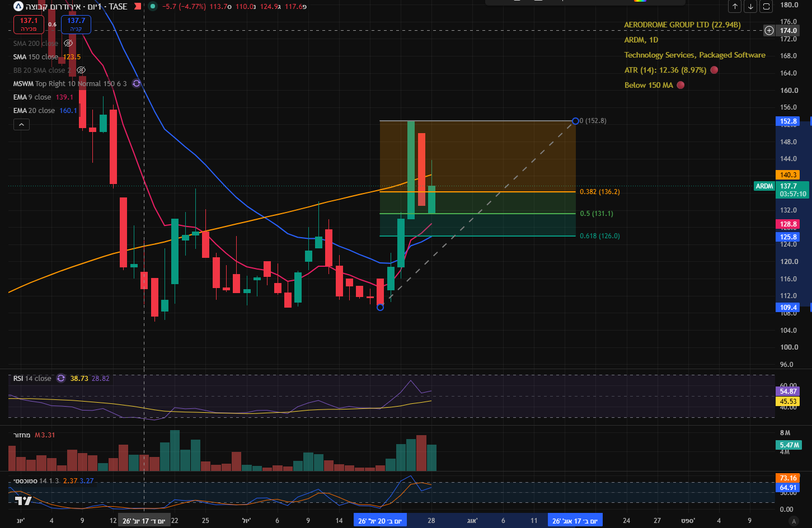Click the up arrow pane button
This screenshot has height=528, width=812.
click(x=735, y=7)
